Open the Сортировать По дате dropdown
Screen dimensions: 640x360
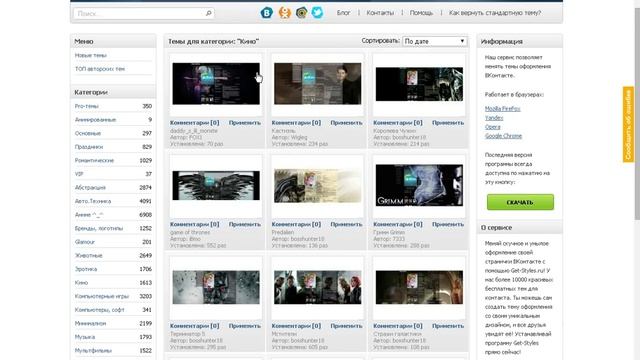tap(434, 41)
